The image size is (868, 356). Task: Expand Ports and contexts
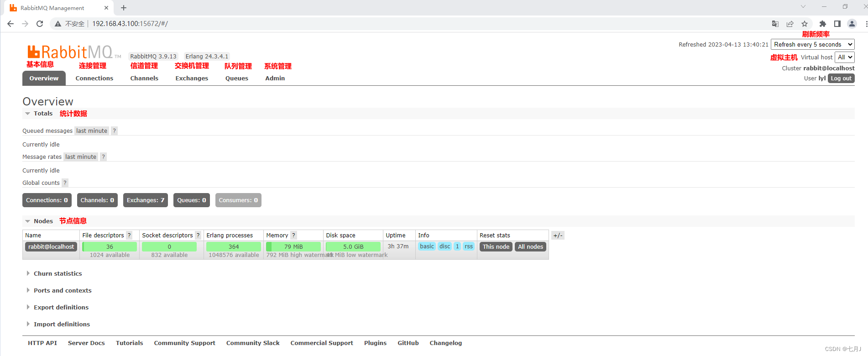coord(63,290)
